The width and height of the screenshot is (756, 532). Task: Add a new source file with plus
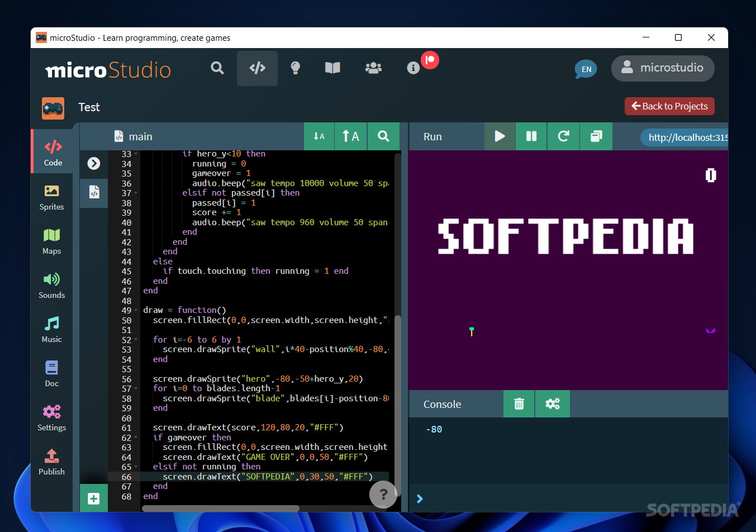click(x=94, y=498)
